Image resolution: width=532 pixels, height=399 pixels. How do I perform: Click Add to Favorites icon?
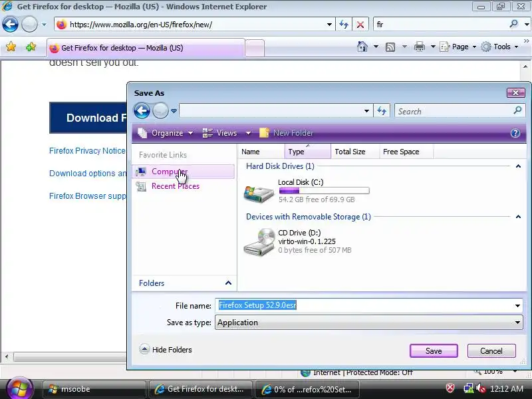(31, 47)
